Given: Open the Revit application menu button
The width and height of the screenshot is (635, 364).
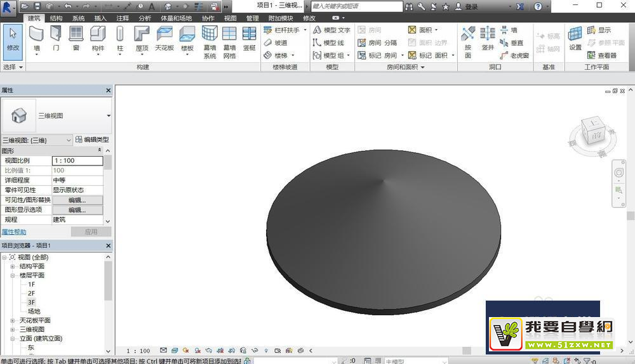Looking at the screenshot, I should [x=8, y=8].
